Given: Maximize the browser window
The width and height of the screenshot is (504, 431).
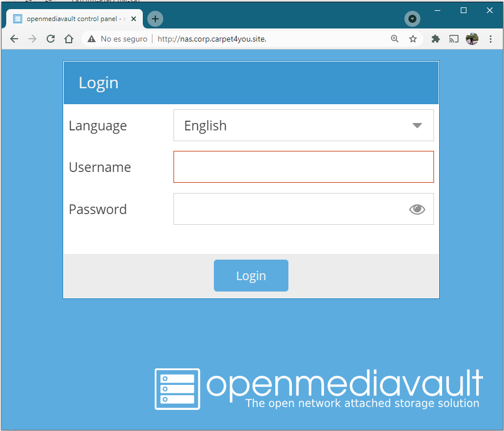Looking at the screenshot, I should coord(464,11).
